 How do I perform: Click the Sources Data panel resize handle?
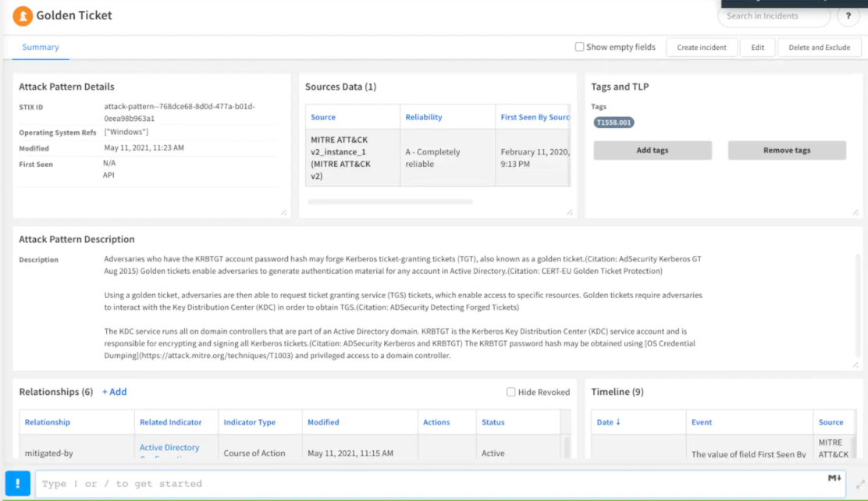tap(570, 212)
